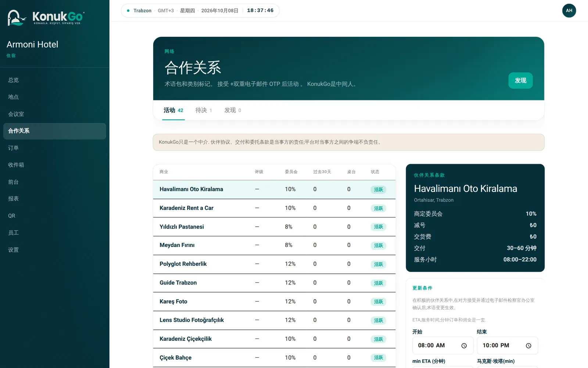Select Lens Studio Fotoğrafçılık row
The width and height of the screenshot is (588, 368).
[274, 320]
